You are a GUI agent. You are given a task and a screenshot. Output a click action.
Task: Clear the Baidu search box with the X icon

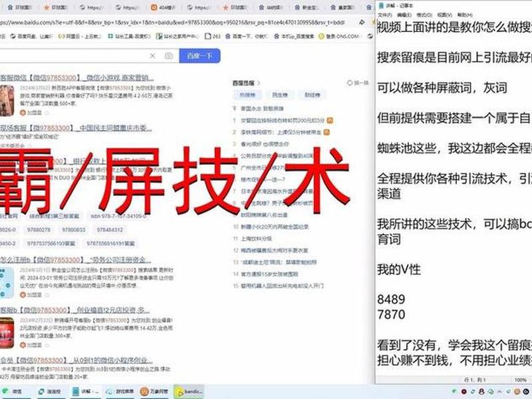pos(152,56)
